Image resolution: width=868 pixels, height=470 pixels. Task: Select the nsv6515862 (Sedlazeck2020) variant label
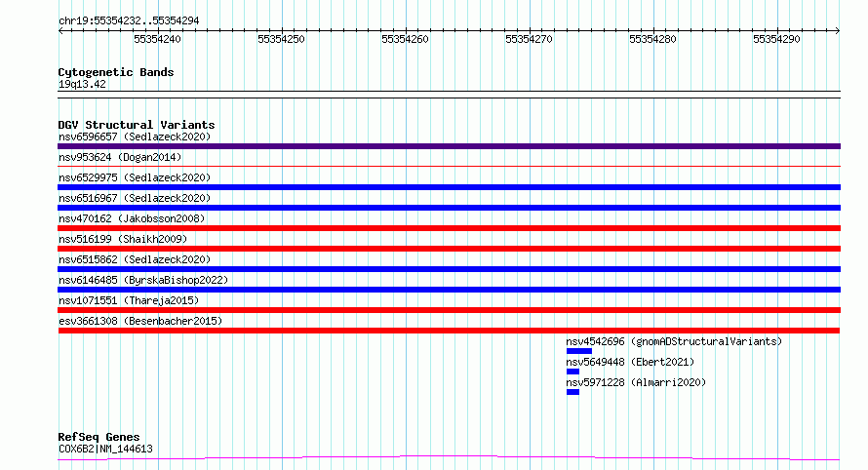pos(135,259)
